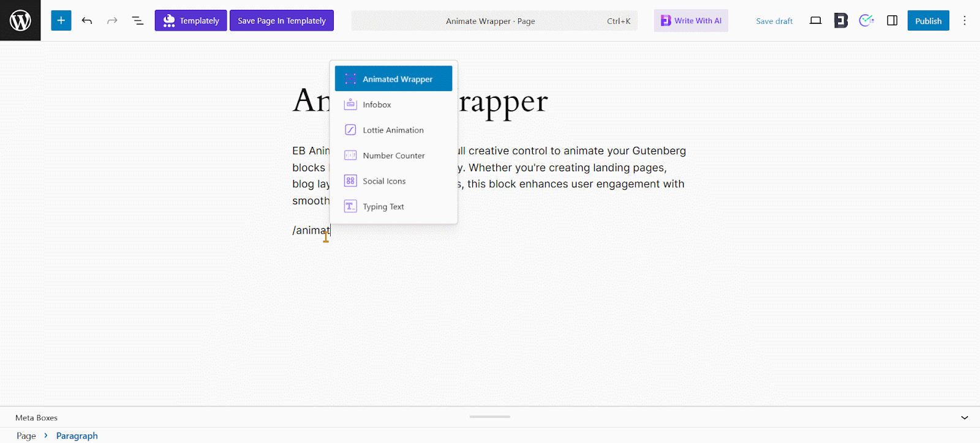Viewport: 980px width, 443px height.
Task: Choose Lottie Animation block suggestion
Action: 394,130
